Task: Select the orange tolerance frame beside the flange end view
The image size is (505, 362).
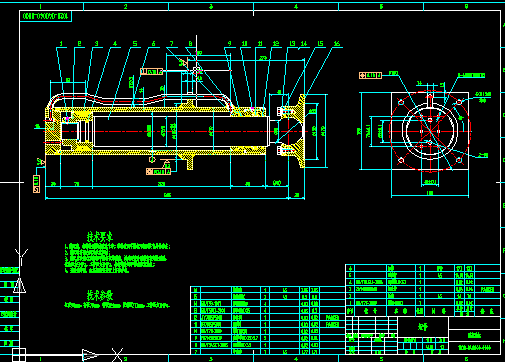Action: (x=370, y=76)
